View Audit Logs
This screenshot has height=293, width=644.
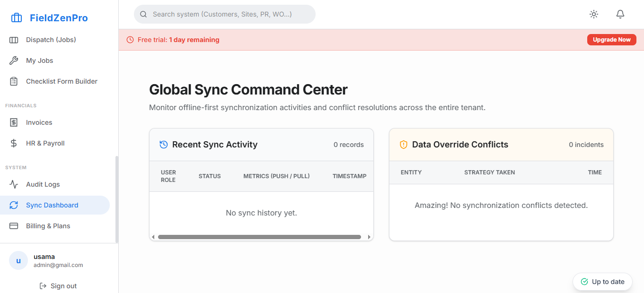click(x=55, y=184)
